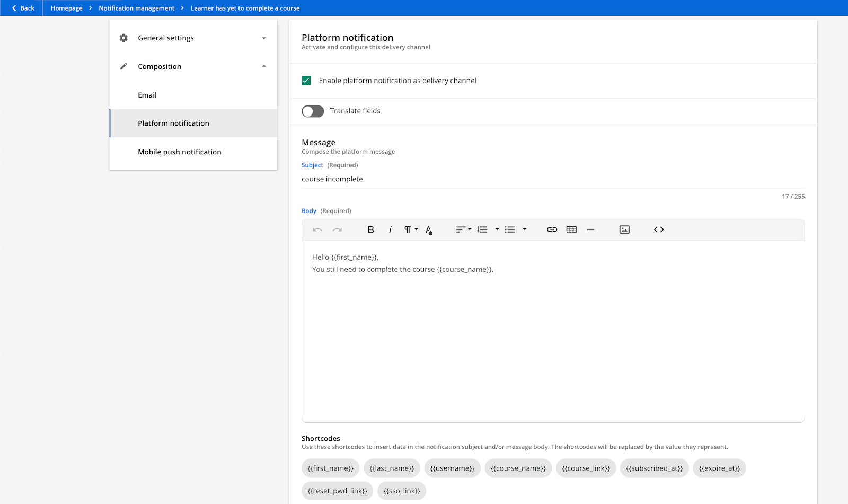Apply italic formatting to the message body
Viewport: 848px width, 504px height.
390,229
